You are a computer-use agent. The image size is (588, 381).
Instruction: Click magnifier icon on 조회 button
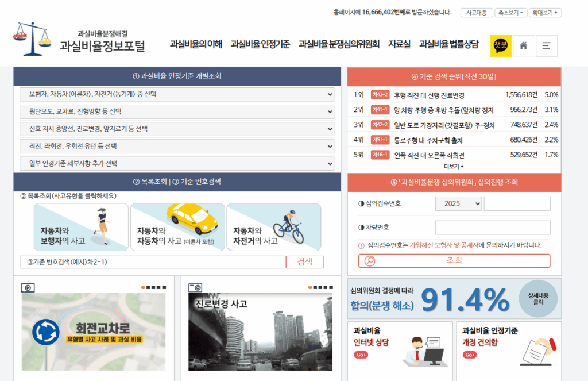tap(370, 261)
